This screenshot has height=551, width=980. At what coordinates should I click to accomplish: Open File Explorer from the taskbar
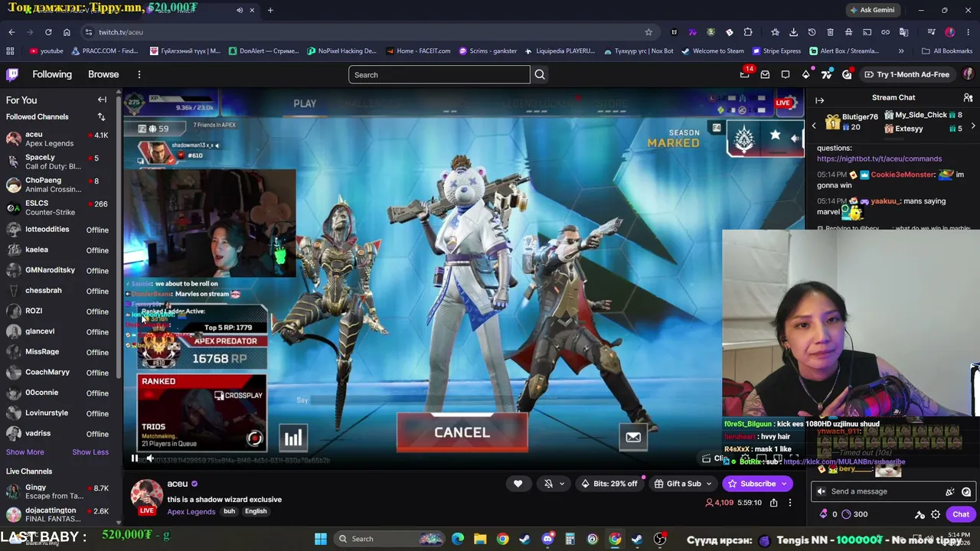(x=480, y=539)
